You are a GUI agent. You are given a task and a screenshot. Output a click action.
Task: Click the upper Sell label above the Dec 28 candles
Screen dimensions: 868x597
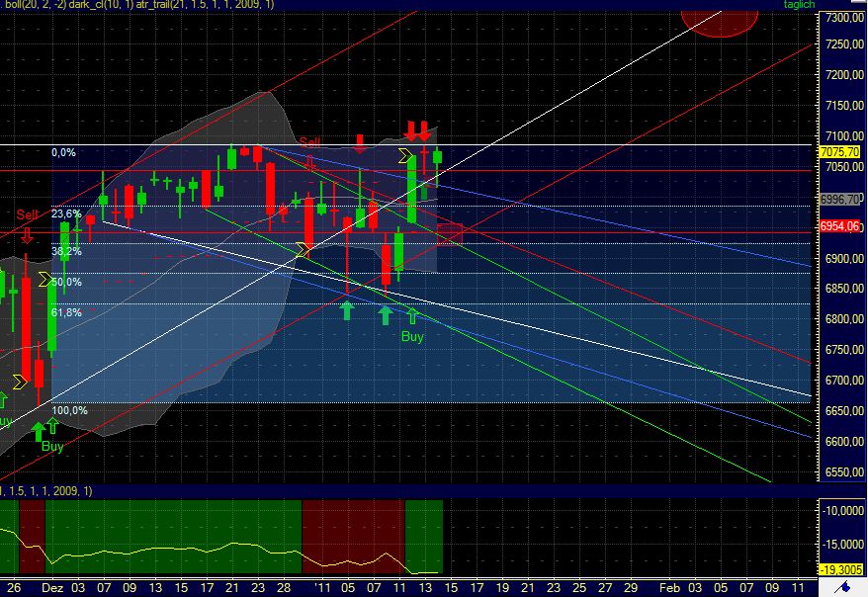(x=310, y=142)
